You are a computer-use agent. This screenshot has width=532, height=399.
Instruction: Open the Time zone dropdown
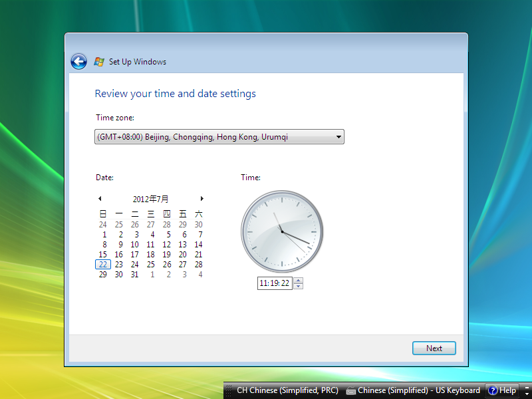click(219, 137)
